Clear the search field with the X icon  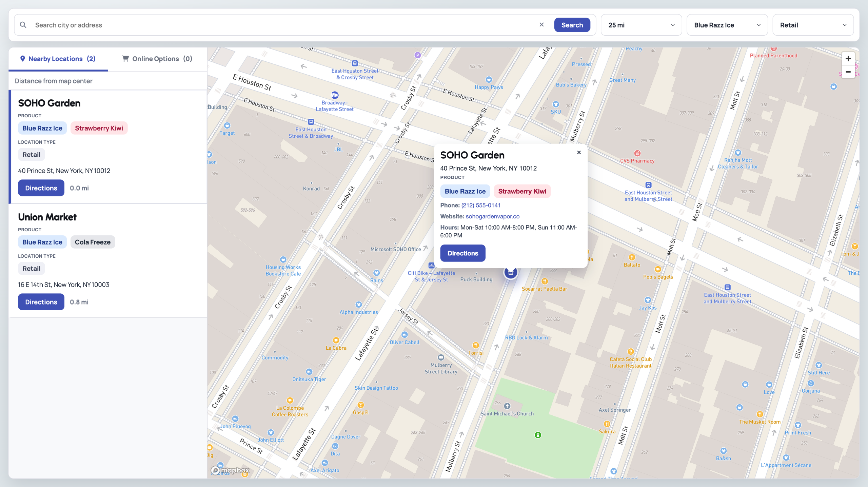(x=541, y=24)
